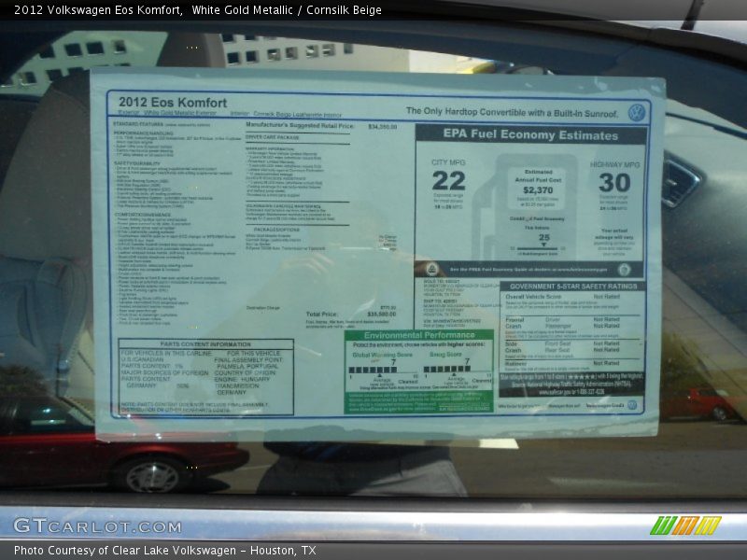Image resolution: width=747 pixels, height=560 pixels.
Task: Click the GTCARLOT.COM watermark logo
Action: pos(97,525)
